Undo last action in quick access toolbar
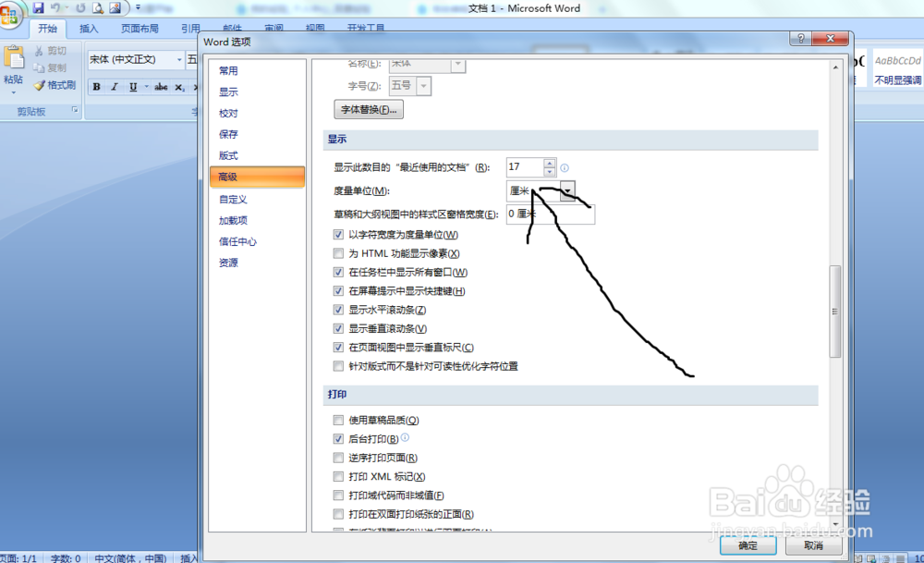 pyautogui.click(x=55, y=8)
